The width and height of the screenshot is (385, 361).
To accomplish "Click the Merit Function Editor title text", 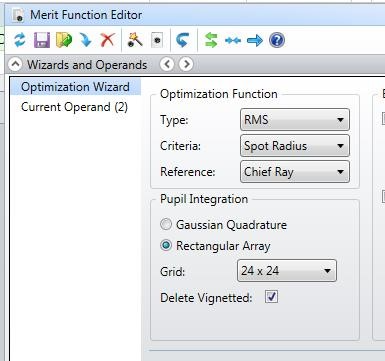I will [86, 15].
